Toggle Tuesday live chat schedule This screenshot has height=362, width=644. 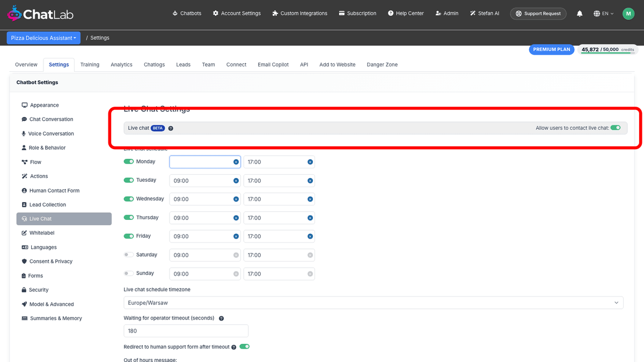(129, 180)
